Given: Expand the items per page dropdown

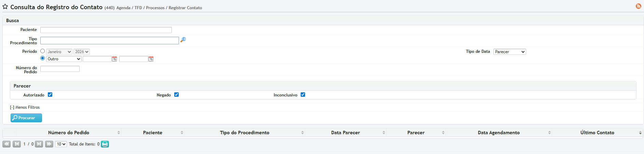Looking at the screenshot, I should pyautogui.click(x=61, y=144).
